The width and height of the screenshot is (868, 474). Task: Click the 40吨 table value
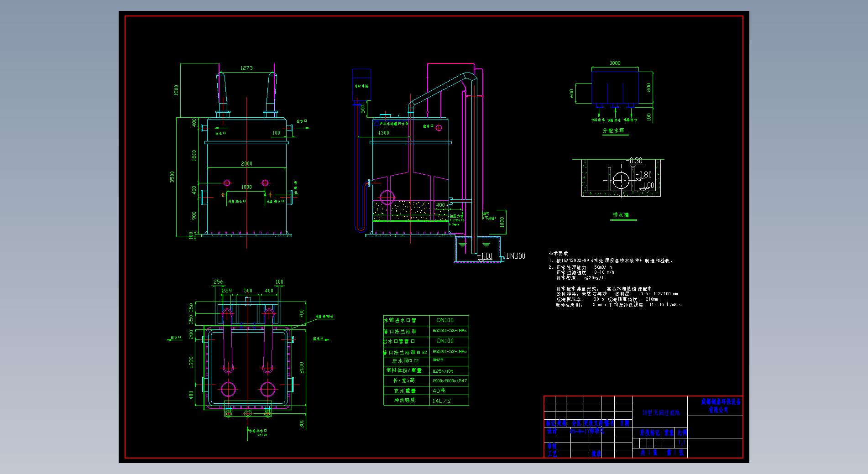pyautogui.click(x=439, y=391)
